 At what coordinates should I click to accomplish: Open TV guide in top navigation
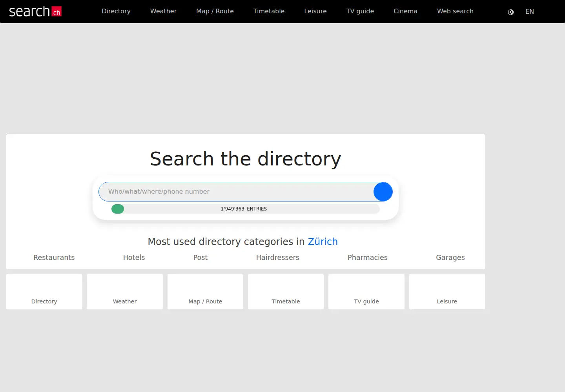click(x=360, y=11)
